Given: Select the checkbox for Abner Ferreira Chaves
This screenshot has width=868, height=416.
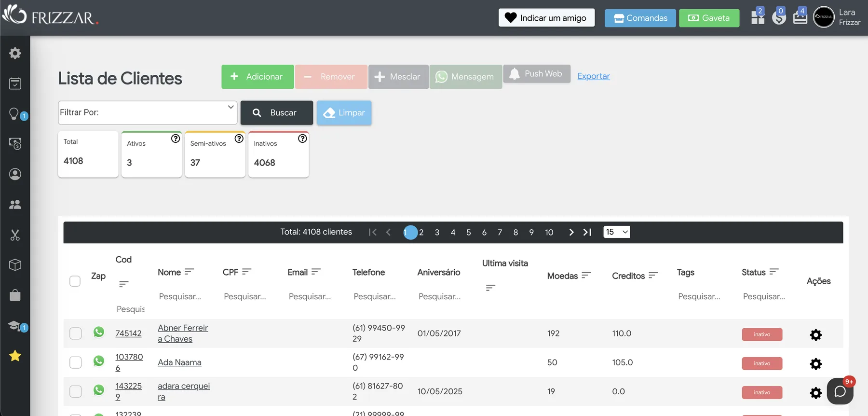Looking at the screenshot, I should click(75, 333).
